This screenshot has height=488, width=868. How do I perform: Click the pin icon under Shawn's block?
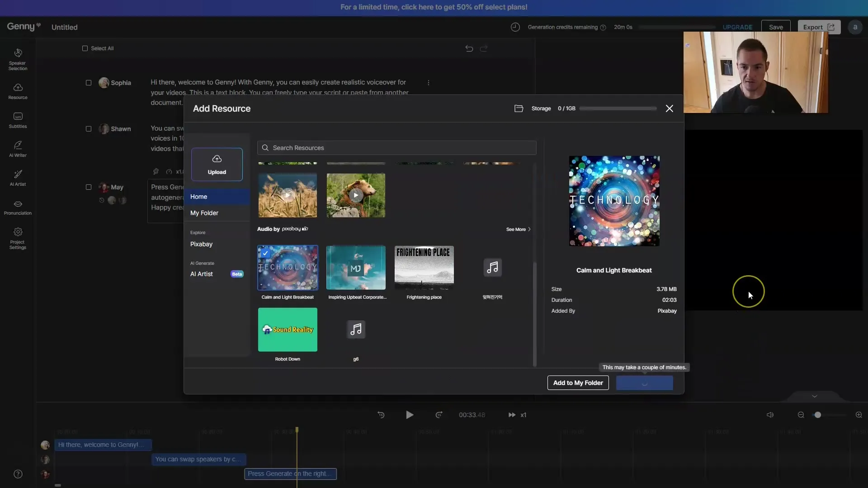point(156,171)
